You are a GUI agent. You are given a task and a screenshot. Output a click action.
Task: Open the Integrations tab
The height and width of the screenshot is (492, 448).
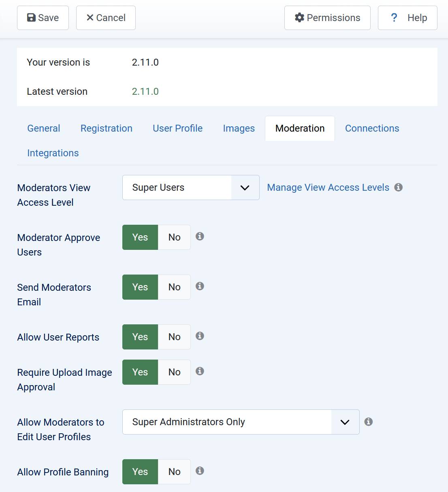point(53,153)
